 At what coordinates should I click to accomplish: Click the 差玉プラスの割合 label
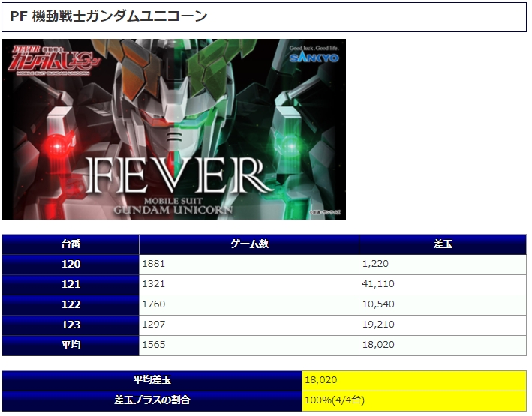coord(152,401)
